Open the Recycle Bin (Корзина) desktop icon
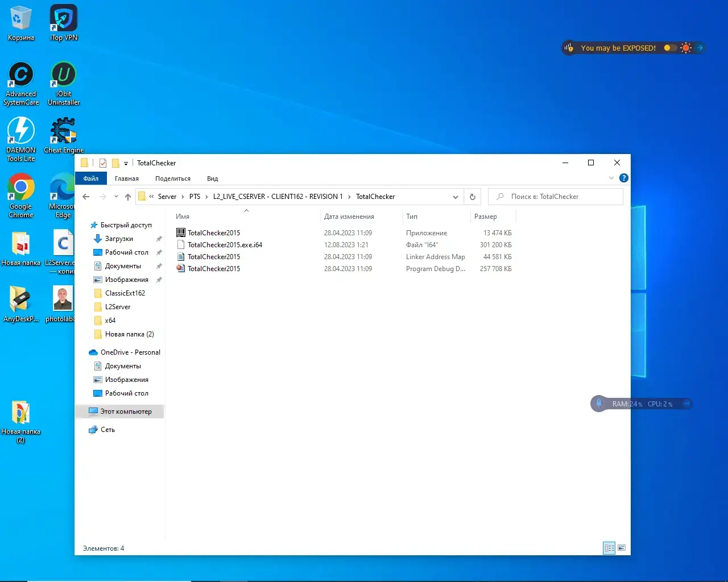The image size is (728, 582). click(x=20, y=24)
